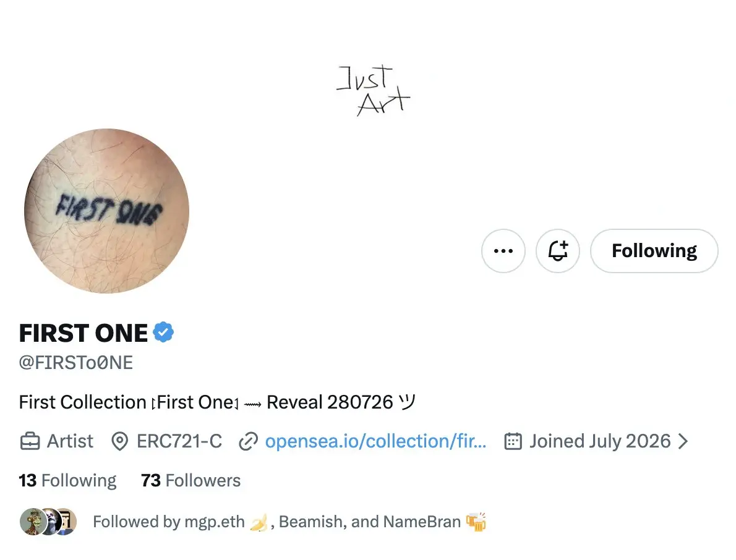Click the blue verified badge
Image resolution: width=736 pixels, height=560 pixels.
tap(163, 333)
